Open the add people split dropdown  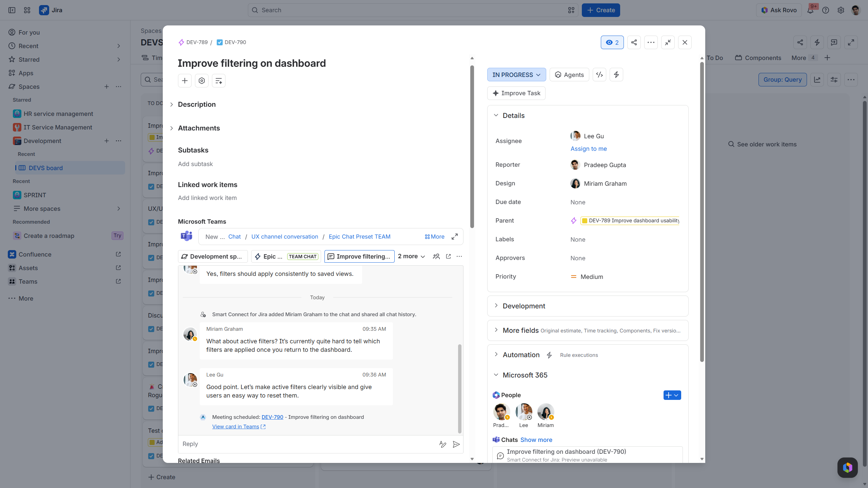pos(672,395)
